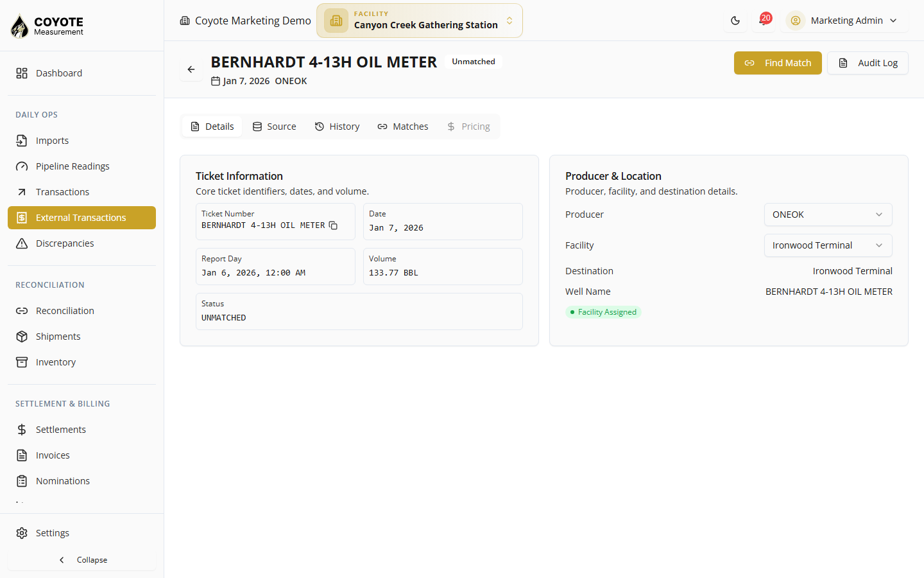924x578 pixels.
Task: Open Imports from the sidebar
Action: pos(81,141)
